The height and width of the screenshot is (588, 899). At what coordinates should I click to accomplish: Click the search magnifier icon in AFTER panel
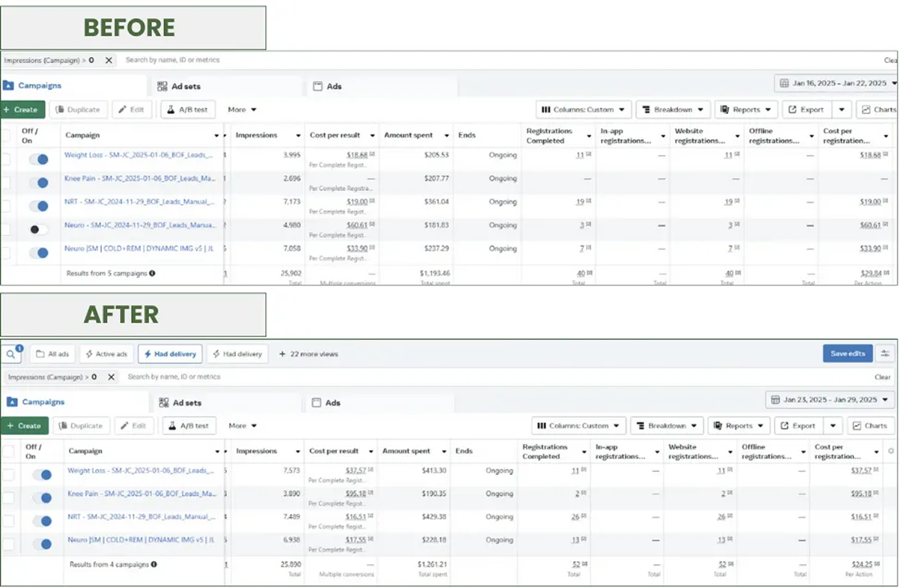click(x=10, y=354)
